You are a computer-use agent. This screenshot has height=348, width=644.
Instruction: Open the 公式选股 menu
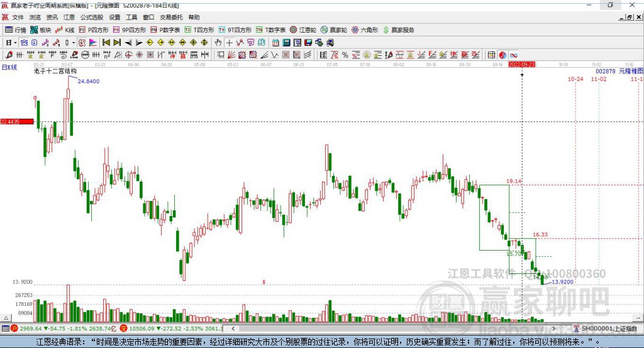[x=92, y=17]
